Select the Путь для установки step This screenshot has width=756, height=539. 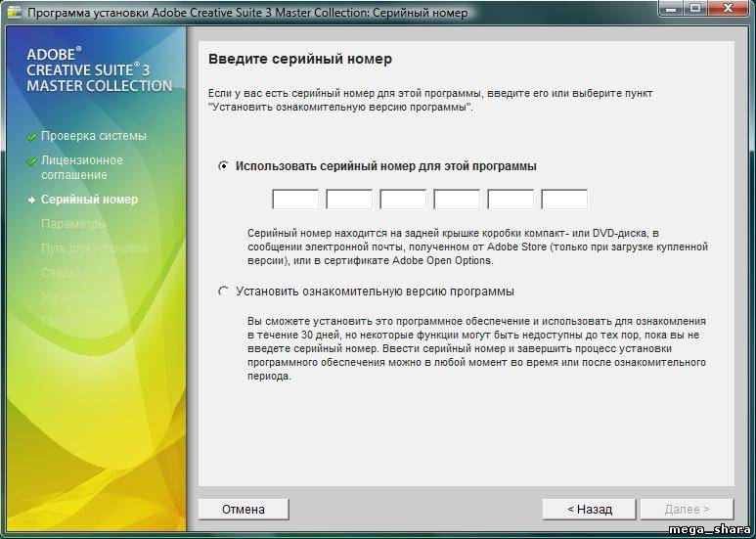[94, 248]
